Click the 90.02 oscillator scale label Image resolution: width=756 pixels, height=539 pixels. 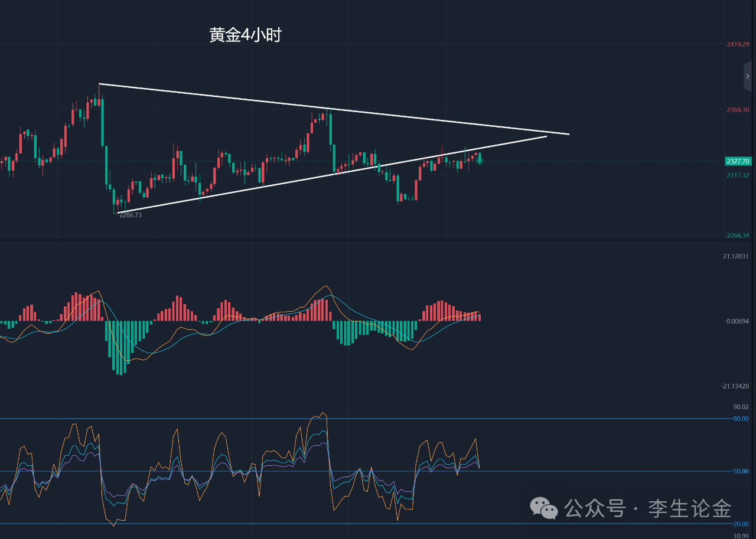(741, 407)
